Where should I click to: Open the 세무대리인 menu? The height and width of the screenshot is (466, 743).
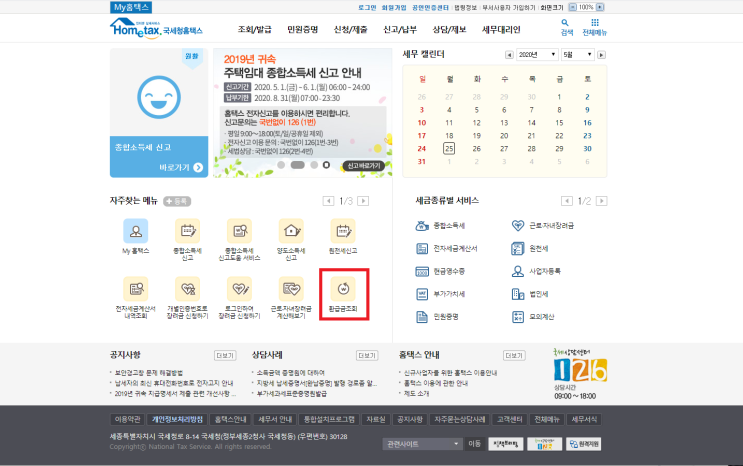point(501,29)
